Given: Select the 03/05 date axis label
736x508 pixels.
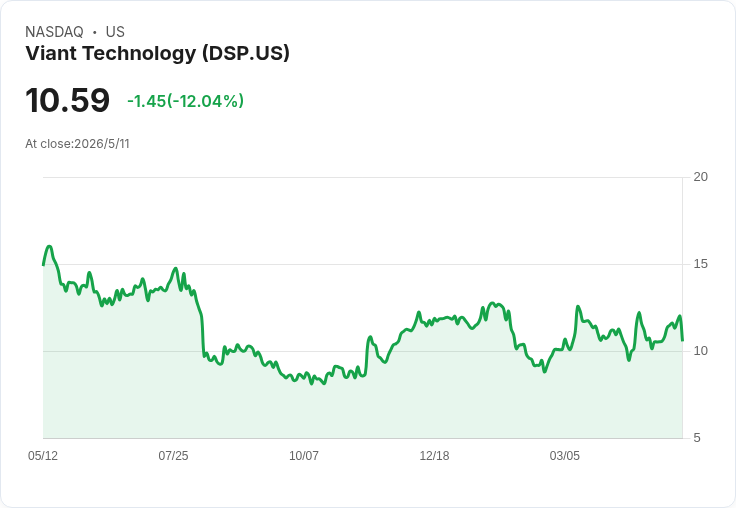Looking at the screenshot, I should coord(565,456).
